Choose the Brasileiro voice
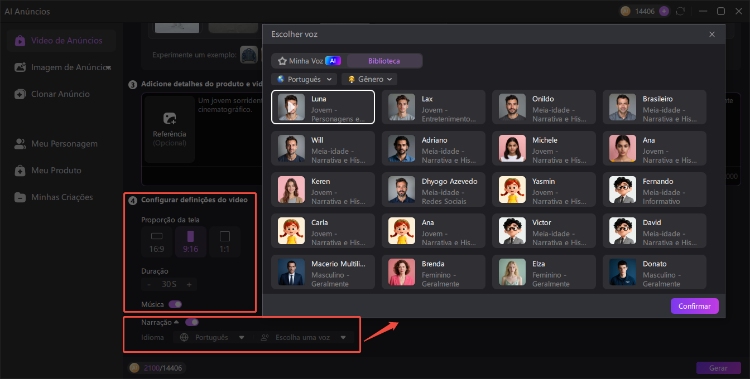 [x=654, y=107]
